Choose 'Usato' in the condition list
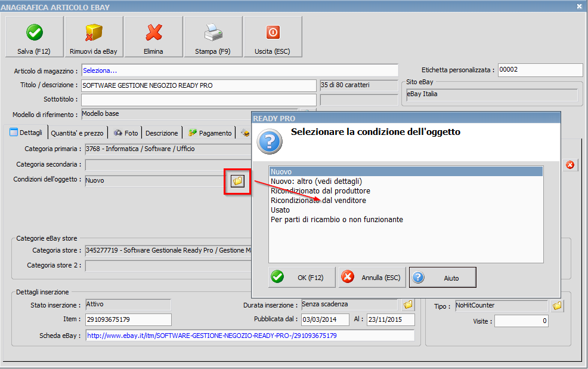The height and width of the screenshot is (369, 588). (x=406, y=210)
